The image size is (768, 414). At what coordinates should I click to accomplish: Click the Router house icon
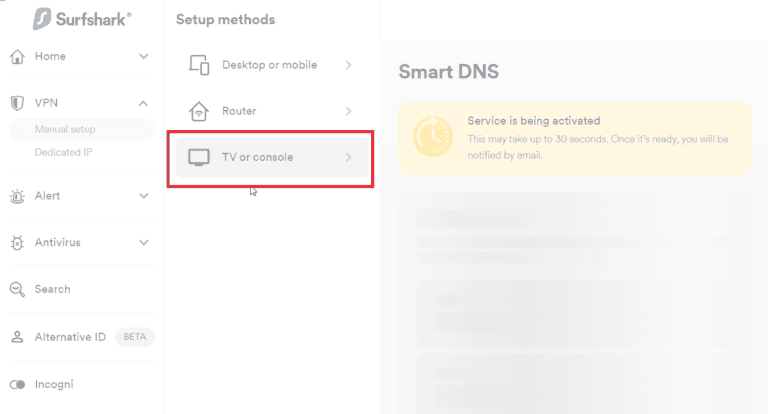tap(198, 111)
